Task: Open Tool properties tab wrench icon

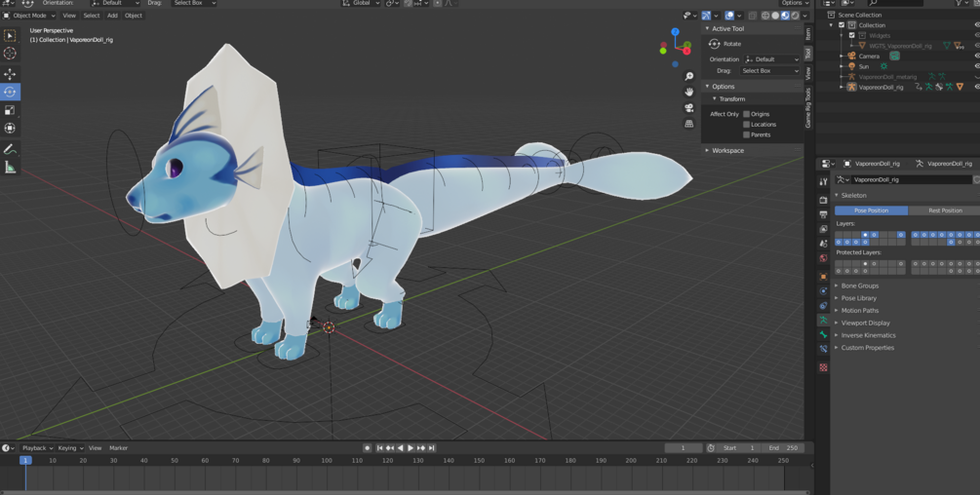Action: 823,181
